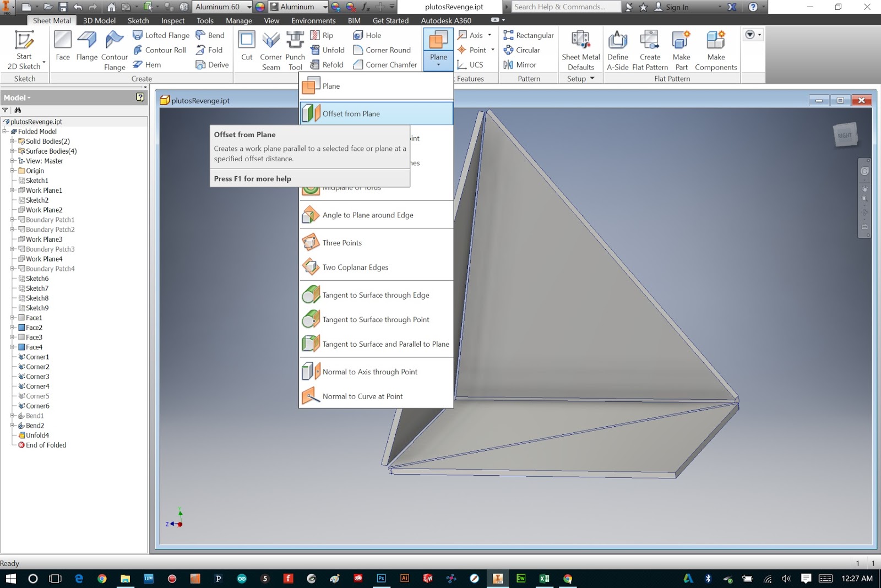
Task: Select the Mirror pattern tool
Action: pyautogui.click(x=522, y=64)
